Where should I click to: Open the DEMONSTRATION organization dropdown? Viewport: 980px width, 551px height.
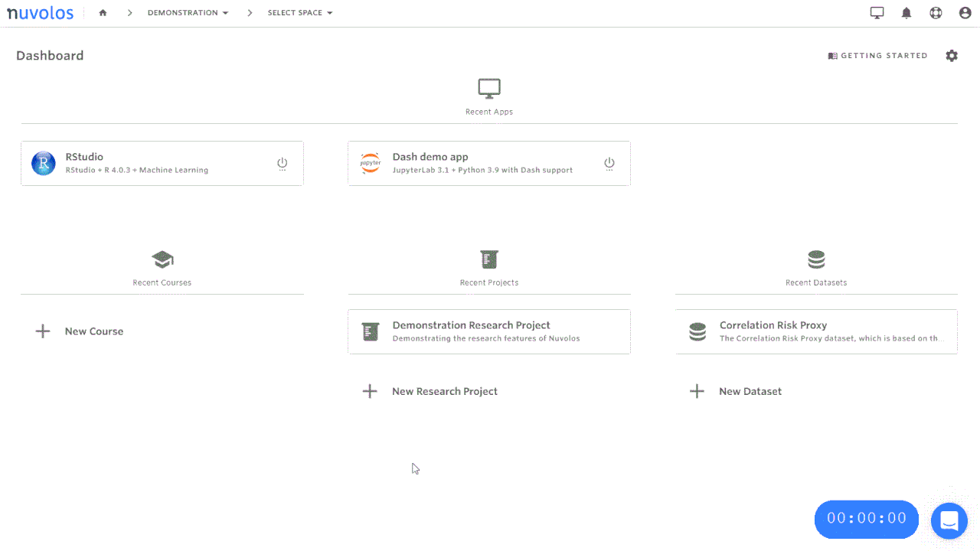coord(188,13)
